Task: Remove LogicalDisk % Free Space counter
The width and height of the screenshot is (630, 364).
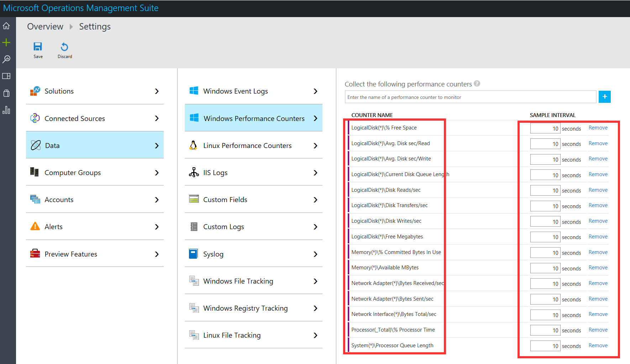Action: [x=598, y=128]
